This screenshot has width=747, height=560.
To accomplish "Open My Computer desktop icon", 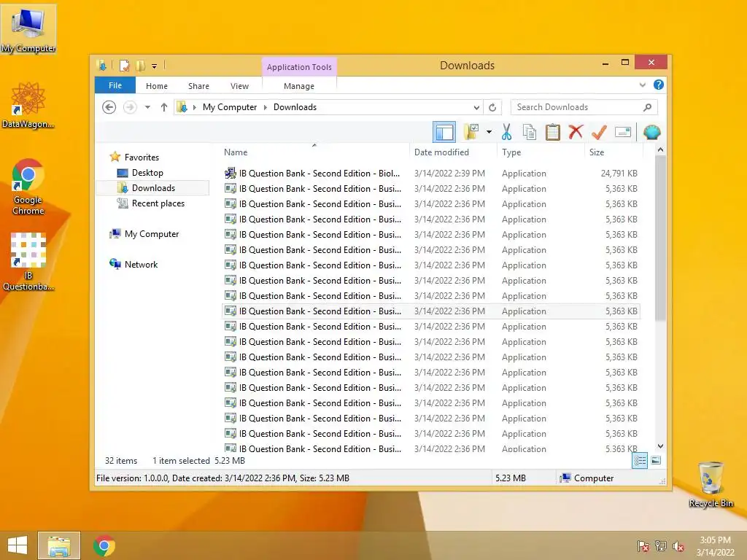I will coord(28,29).
